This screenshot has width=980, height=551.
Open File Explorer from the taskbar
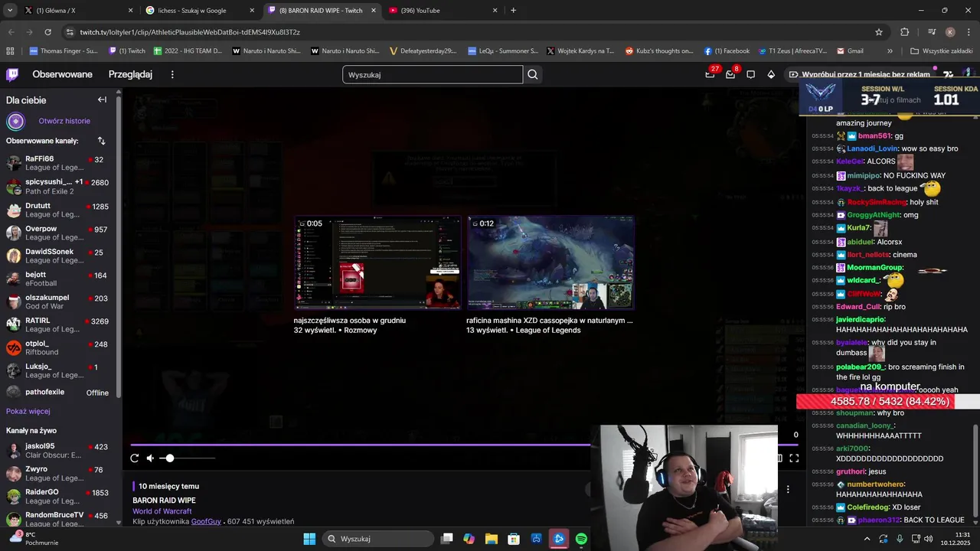[491, 539]
